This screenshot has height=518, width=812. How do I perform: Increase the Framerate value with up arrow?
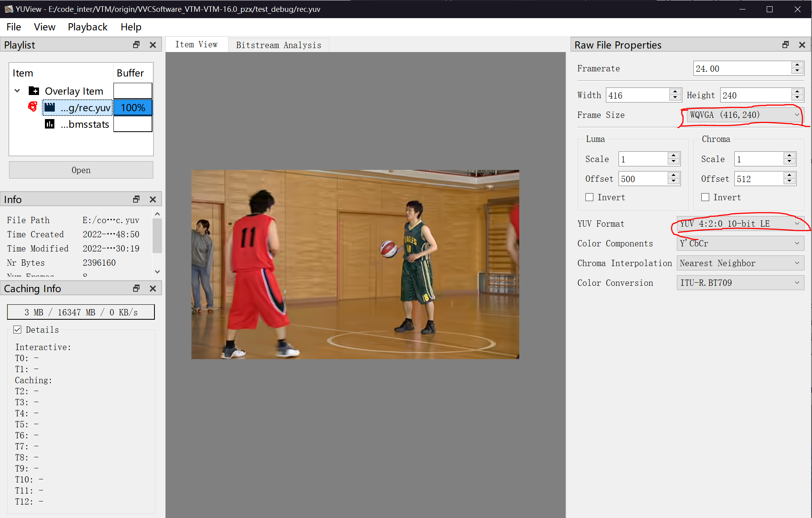coord(797,65)
